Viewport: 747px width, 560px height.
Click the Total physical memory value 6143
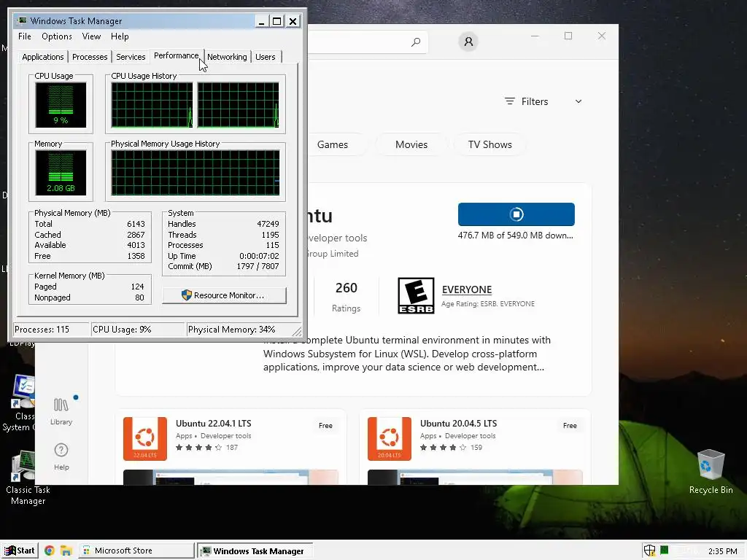pos(136,224)
